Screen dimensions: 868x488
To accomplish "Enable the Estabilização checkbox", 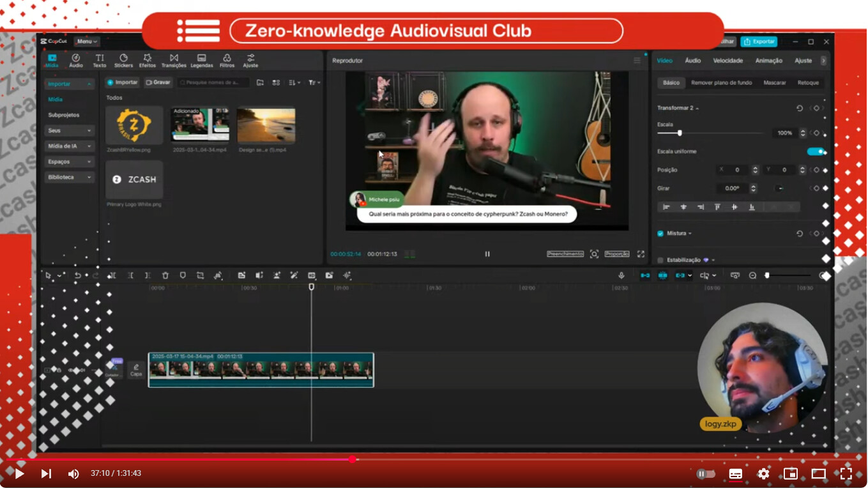I will (660, 261).
